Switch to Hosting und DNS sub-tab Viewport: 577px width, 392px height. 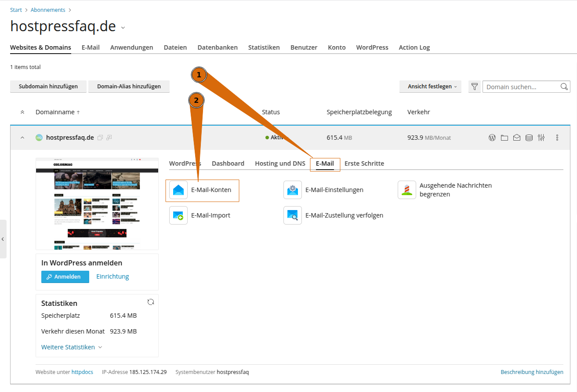tap(280, 163)
